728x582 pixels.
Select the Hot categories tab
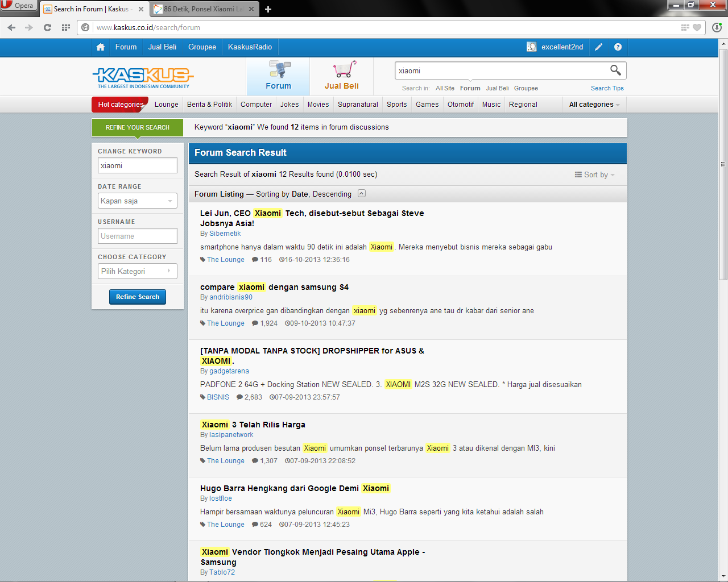point(120,105)
